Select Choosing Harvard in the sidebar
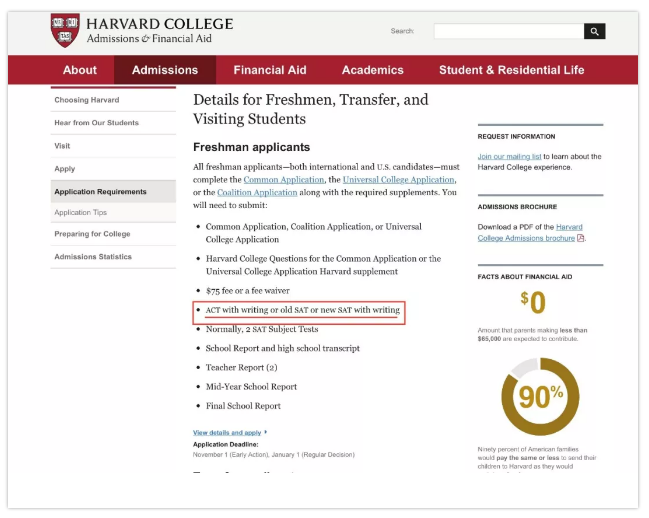 87,100
